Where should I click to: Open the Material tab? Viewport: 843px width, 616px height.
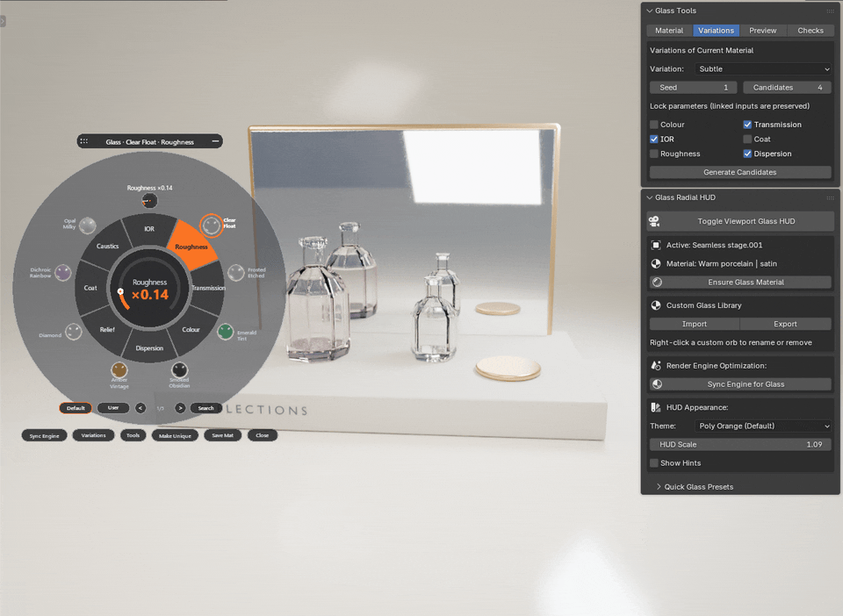coord(669,31)
